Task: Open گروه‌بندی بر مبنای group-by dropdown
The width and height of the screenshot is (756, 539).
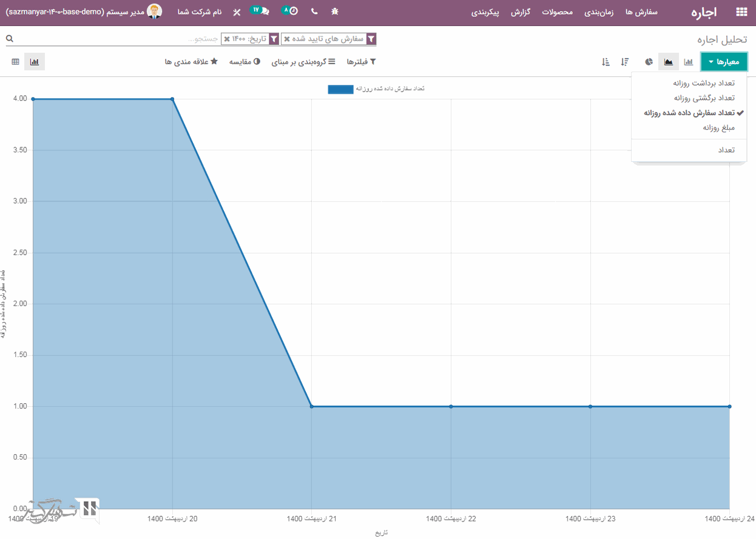Action: (x=303, y=62)
